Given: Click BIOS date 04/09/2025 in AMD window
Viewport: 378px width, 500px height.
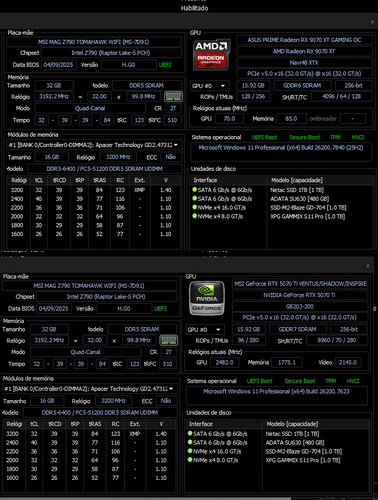Looking at the screenshot, I should (58, 65).
